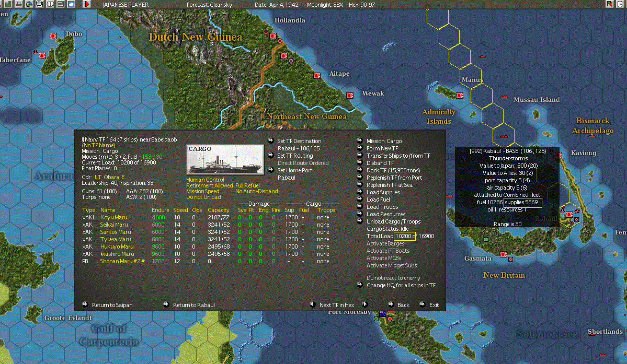Toggle Do not Unload setting
Screen dimensions: 627x364
click(x=203, y=197)
